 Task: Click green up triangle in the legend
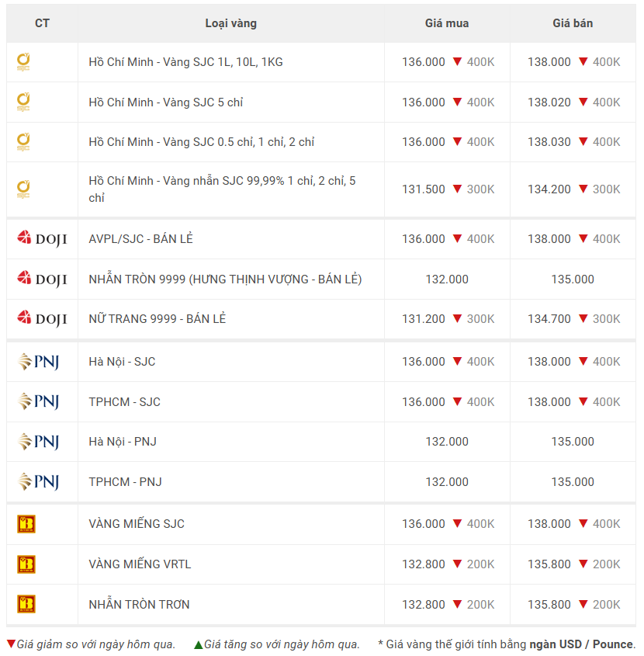click(199, 644)
